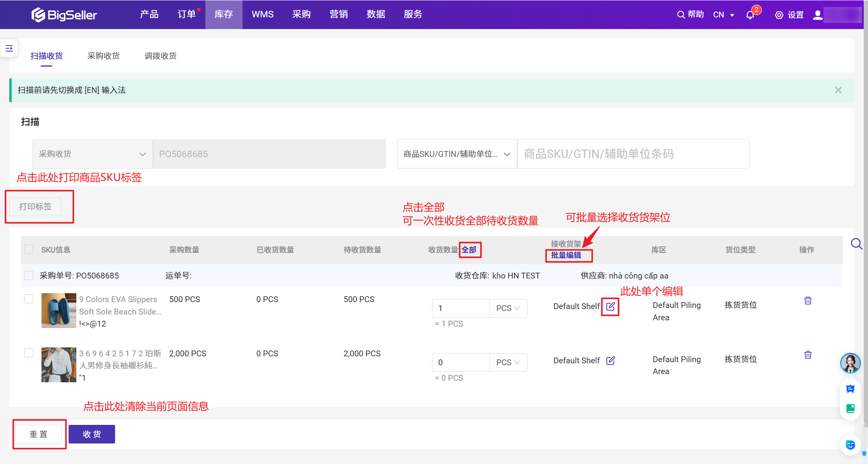Open PCS unit dropdown for first product

(508, 308)
